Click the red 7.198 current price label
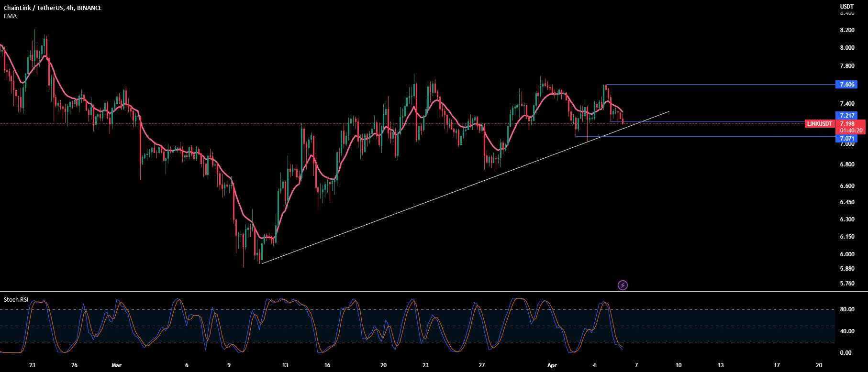 coord(847,124)
